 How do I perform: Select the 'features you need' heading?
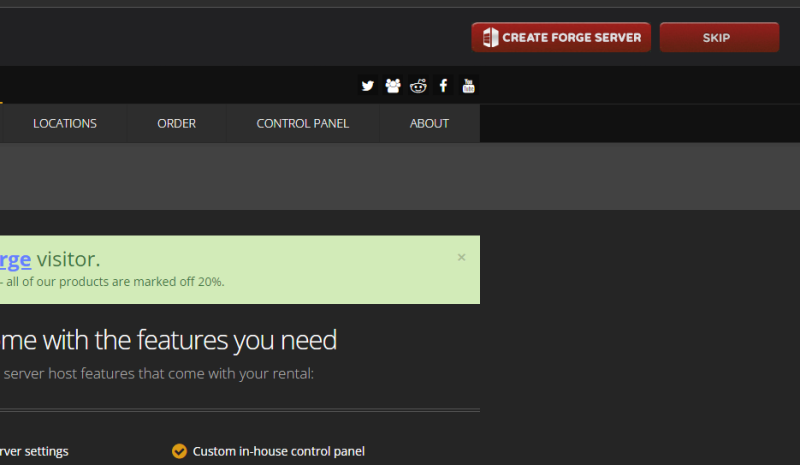pos(237,340)
